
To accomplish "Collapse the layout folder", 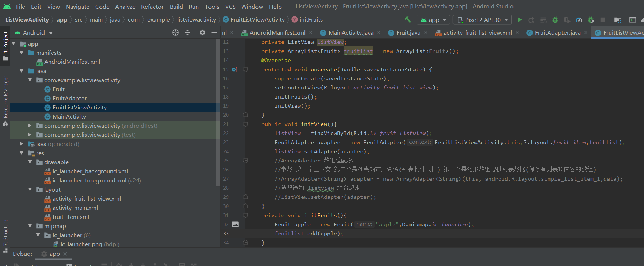I will point(30,189).
